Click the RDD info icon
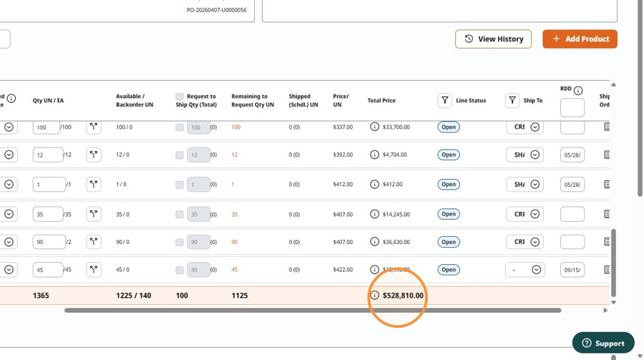The width and height of the screenshot is (644, 360). [578, 90]
